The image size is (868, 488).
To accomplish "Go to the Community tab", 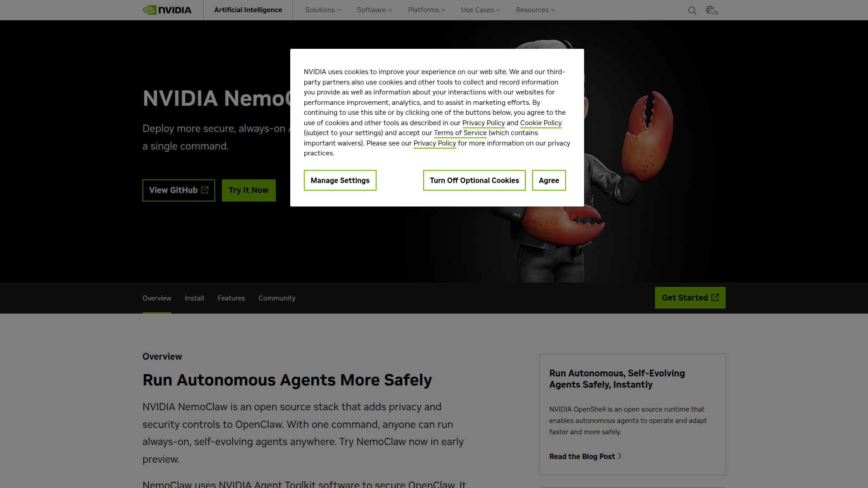I will coord(277,298).
